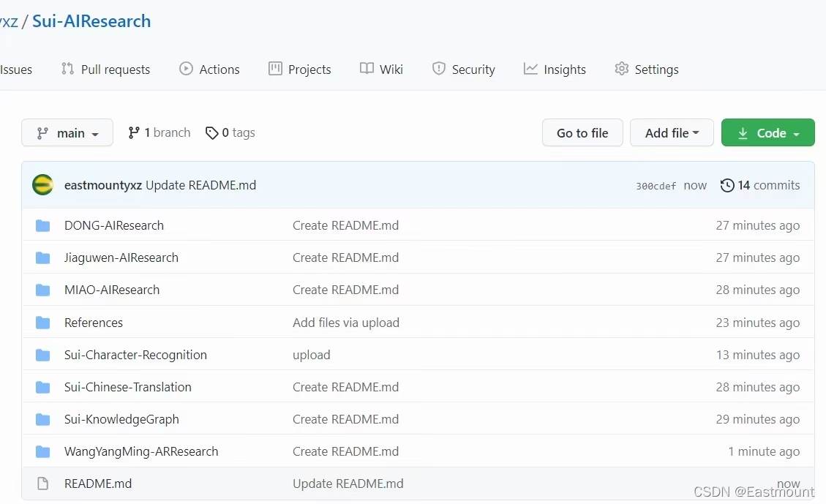Open the WangYangMing-ARResearch folder
Screen dimensions: 826x504
[141, 451]
